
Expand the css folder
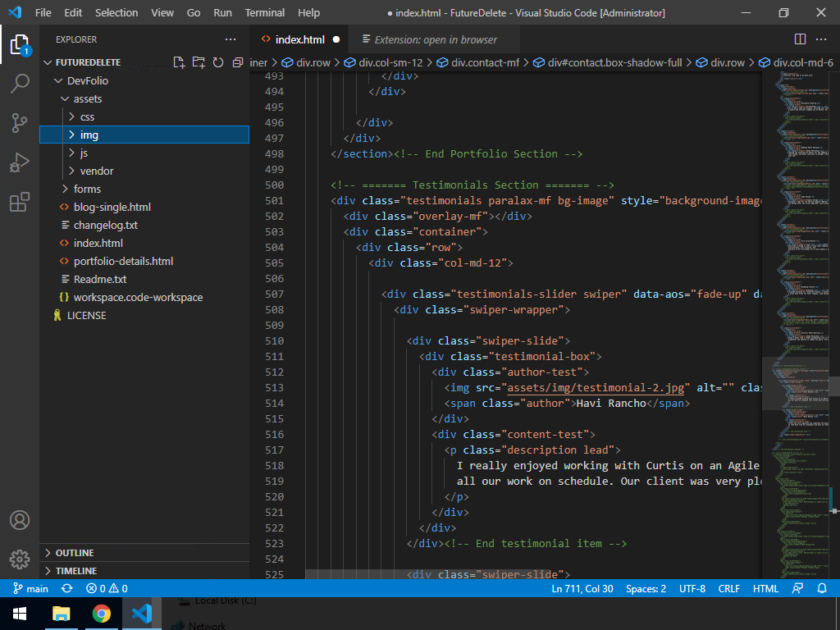pyautogui.click(x=87, y=116)
